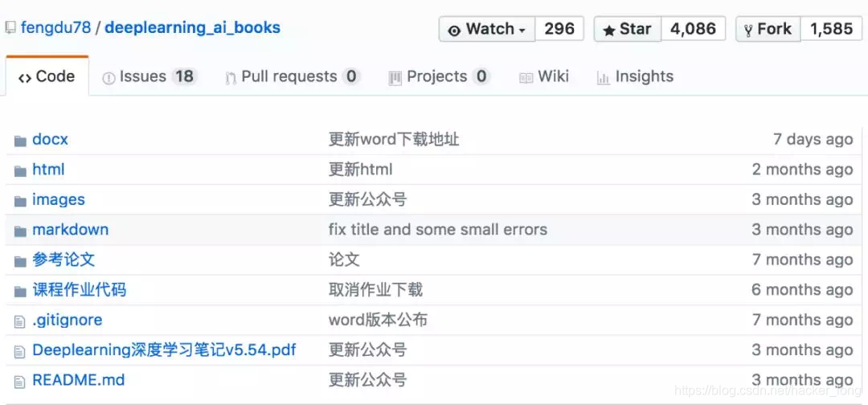Click the Wiki book icon
This screenshot has width=868, height=405.
click(526, 78)
